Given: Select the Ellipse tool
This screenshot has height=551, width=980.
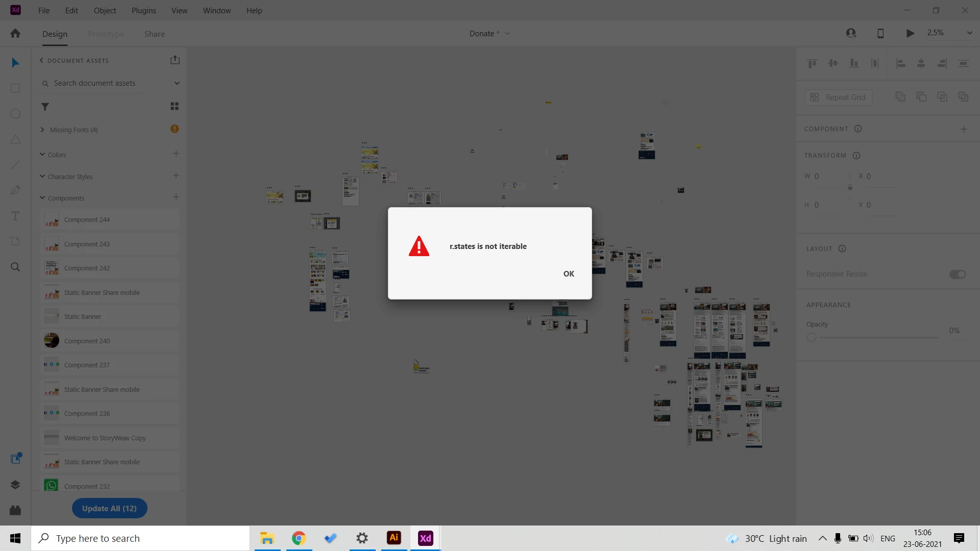Looking at the screenshot, I should pos(15,114).
